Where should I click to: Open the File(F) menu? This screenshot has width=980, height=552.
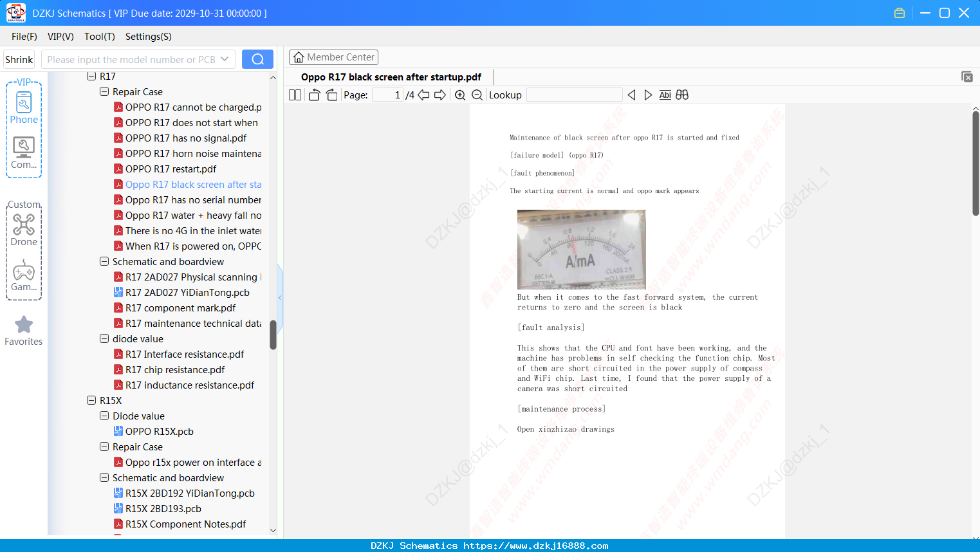[x=24, y=37]
